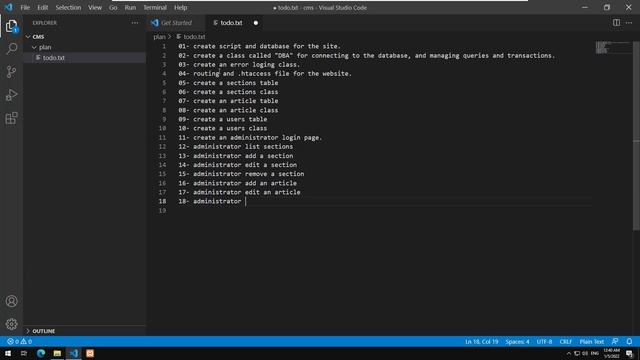Viewport: 640px width, 360px height.
Task: Open the Explorer view in activity bar
Action: (x=11, y=27)
